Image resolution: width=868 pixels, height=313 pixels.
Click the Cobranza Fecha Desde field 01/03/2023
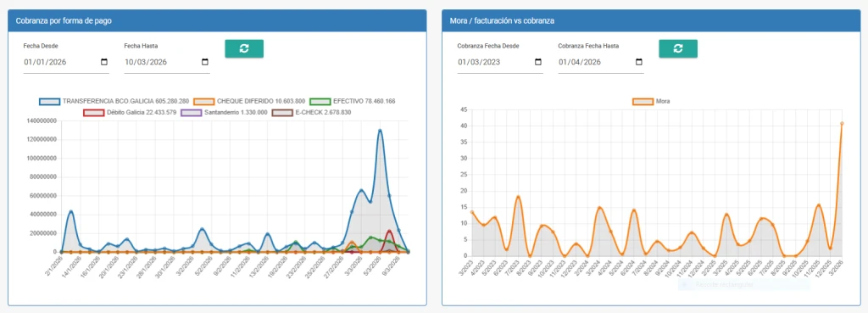coord(500,63)
